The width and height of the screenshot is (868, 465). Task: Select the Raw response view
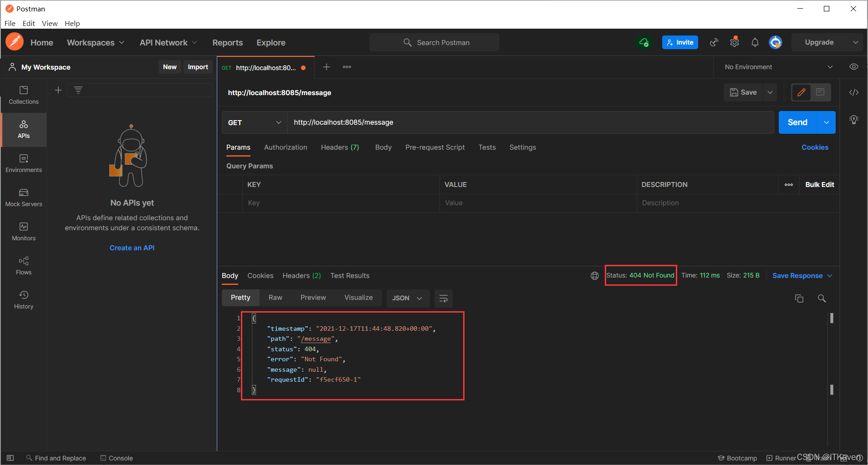(x=276, y=298)
